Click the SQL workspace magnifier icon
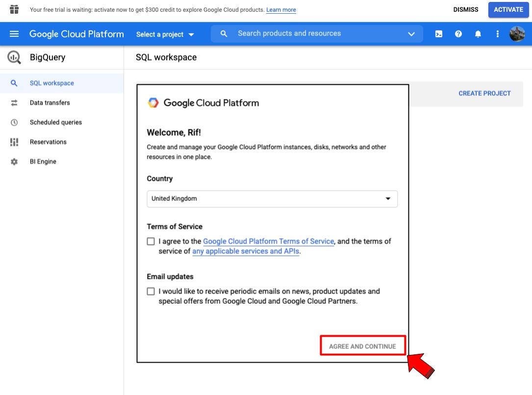This screenshot has width=532, height=395. point(14,83)
